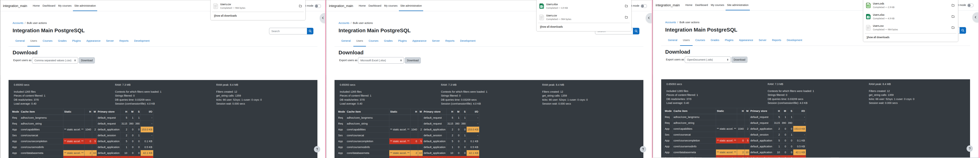Click Download button beside the .ods dropdown
Image resolution: width=980 pixels, height=158 pixels.
point(740,60)
